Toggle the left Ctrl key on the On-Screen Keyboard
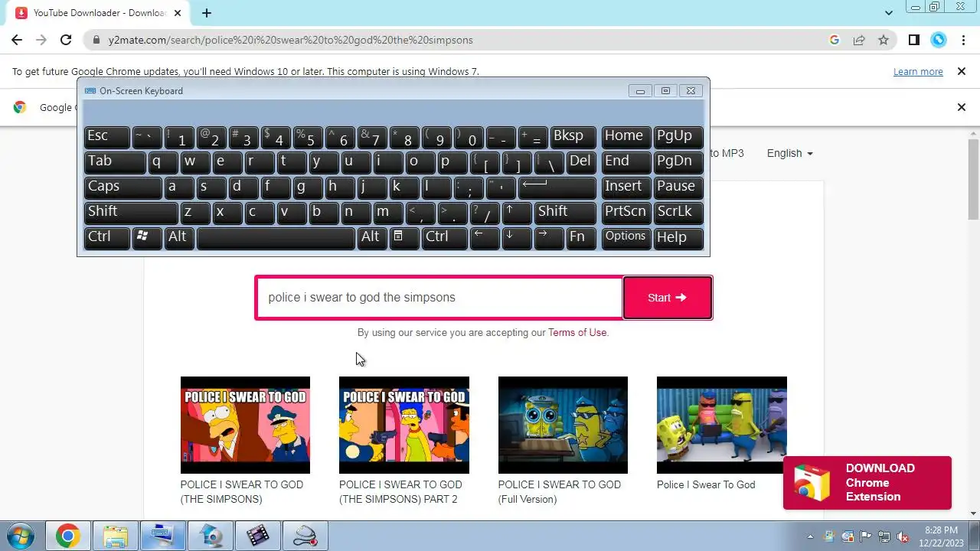The height and width of the screenshot is (551, 980). [x=107, y=238]
